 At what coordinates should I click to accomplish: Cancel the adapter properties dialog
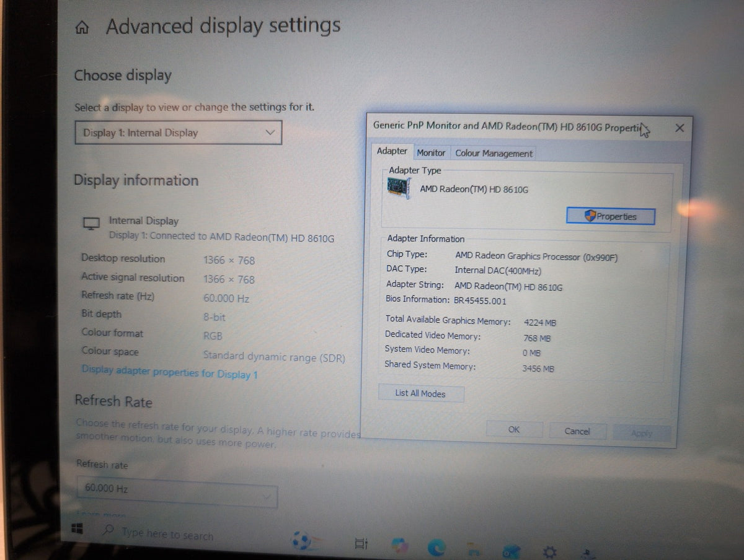coord(577,431)
